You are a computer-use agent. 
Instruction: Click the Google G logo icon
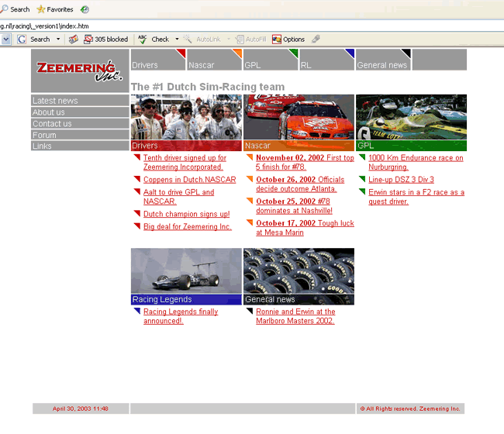pos(22,40)
